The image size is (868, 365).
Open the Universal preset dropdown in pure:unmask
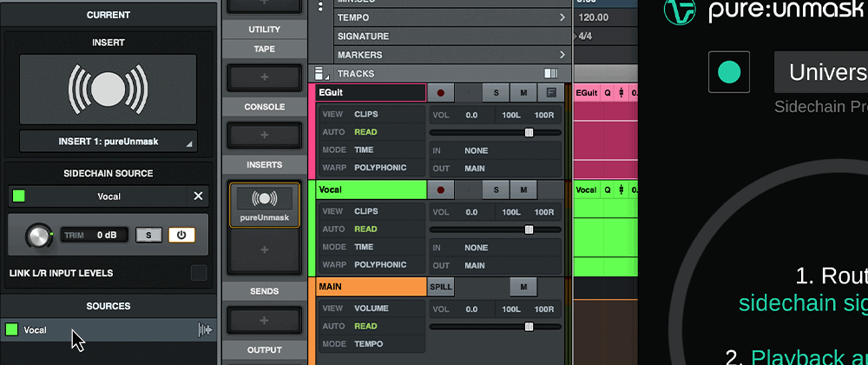[x=821, y=72]
